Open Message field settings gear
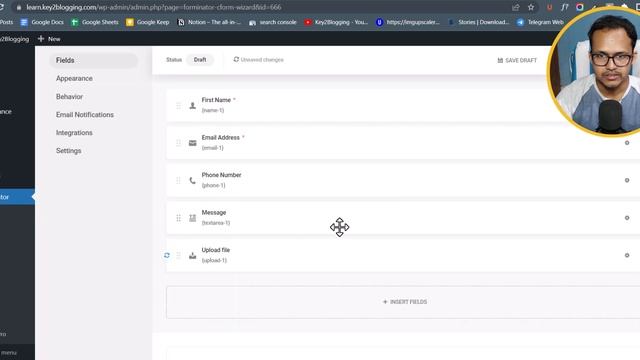Viewport: 640px width, 360px height. point(627,218)
